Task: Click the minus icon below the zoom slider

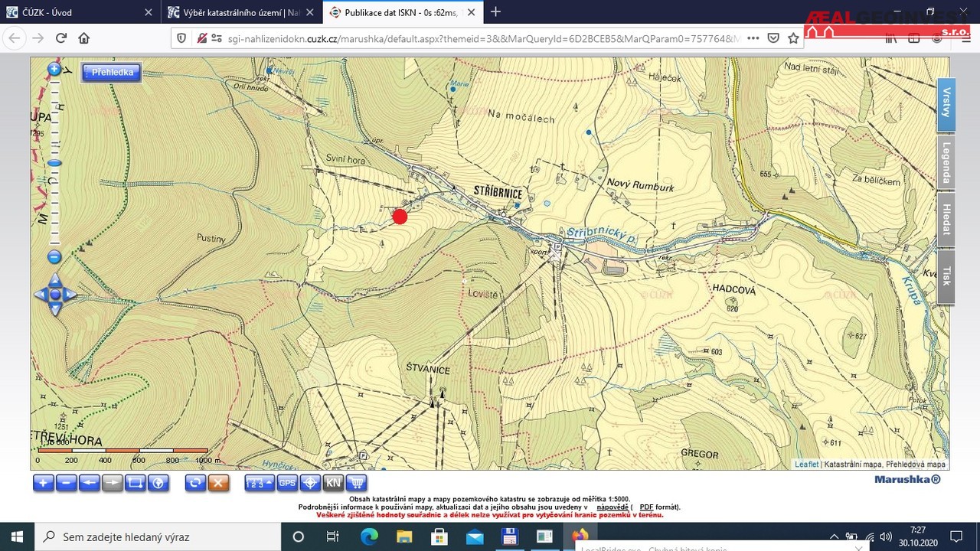Action: tap(54, 257)
